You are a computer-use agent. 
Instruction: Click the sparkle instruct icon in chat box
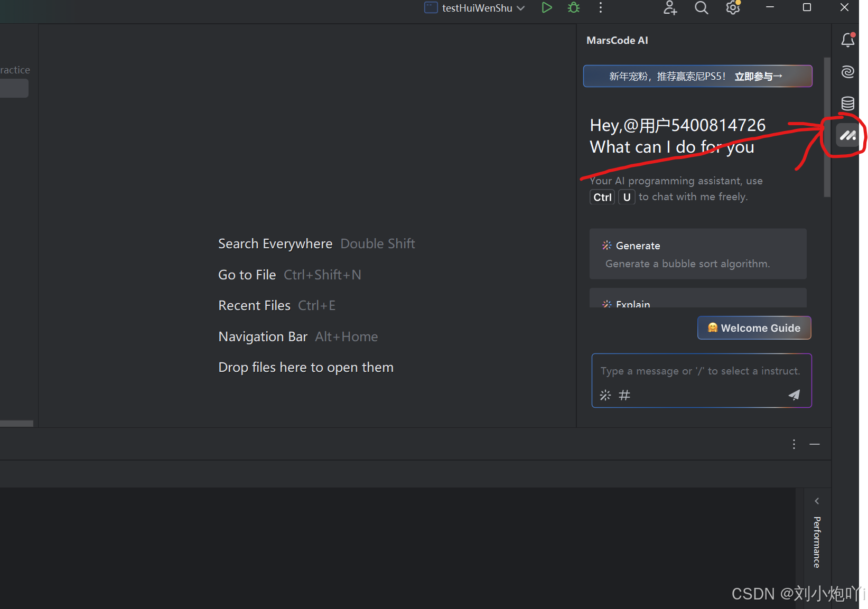point(605,395)
